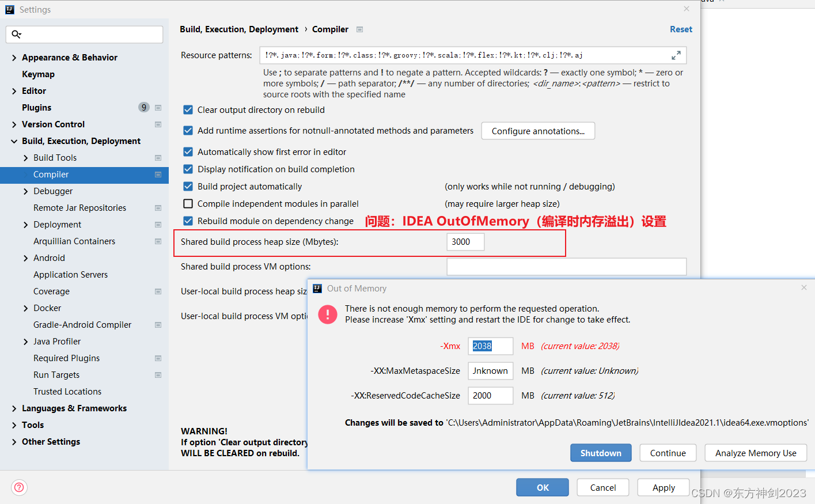The width and height of the screenshot is (815, 504).
Task: Click the project-level icon in Coverage row
Action: pos(158,291)
